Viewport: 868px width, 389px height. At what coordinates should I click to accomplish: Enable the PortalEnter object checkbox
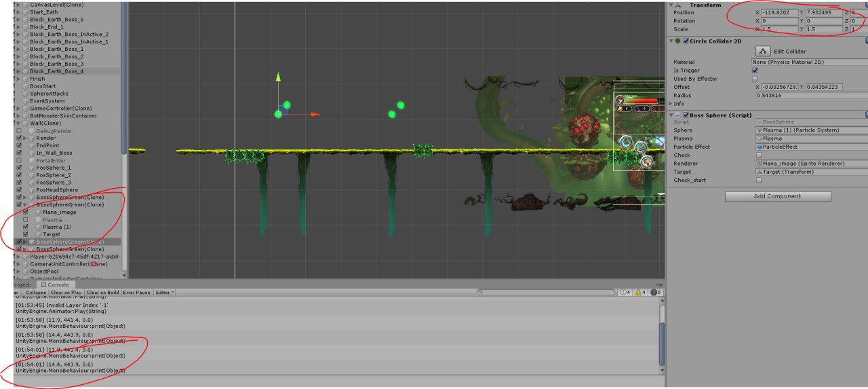(x=19, y=160)
